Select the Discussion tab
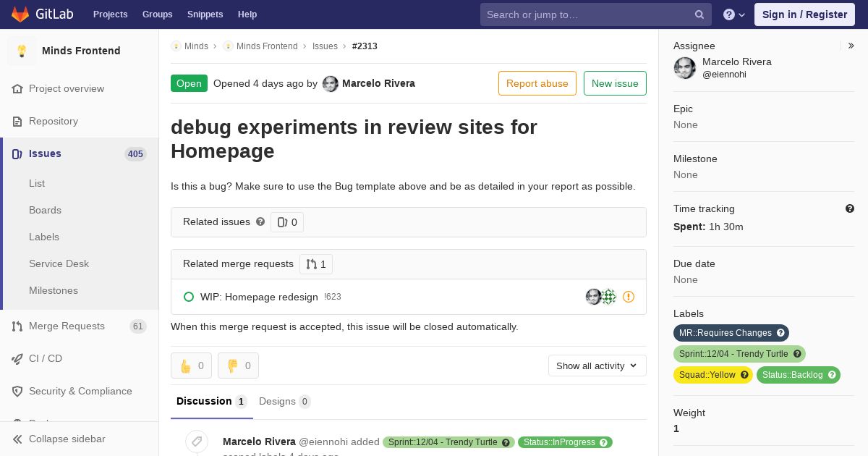The image size is (868, 456). tap(210, 401)
